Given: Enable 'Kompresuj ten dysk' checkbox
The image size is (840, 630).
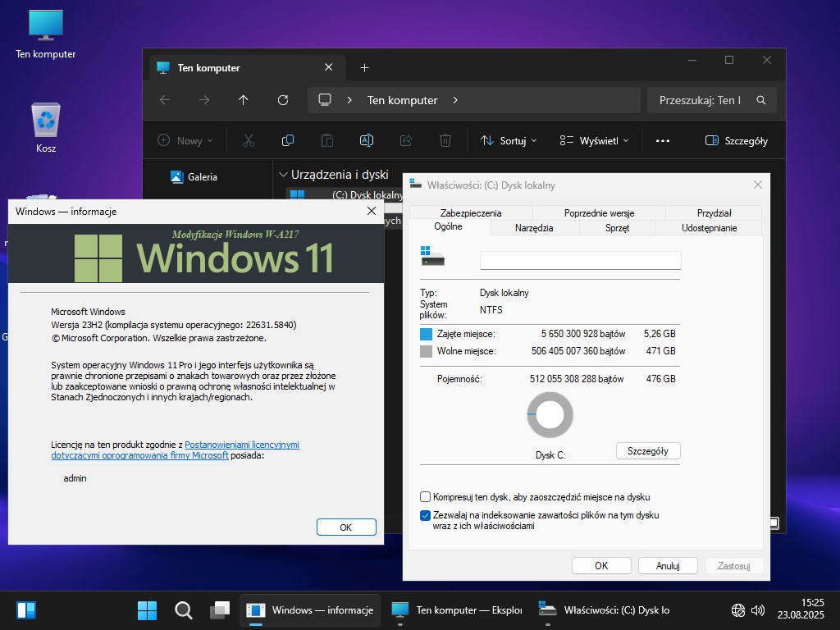Looking at the screenshot, I should (425, 497).
